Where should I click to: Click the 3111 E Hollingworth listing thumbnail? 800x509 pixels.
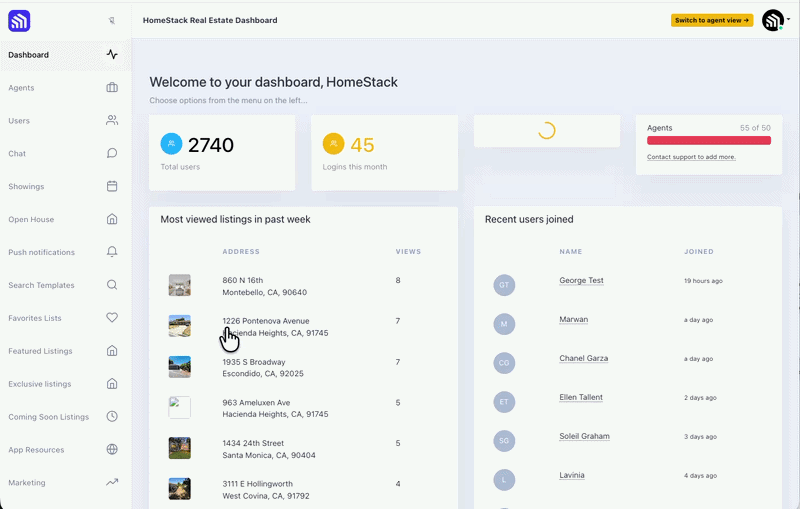pos(180,489)
